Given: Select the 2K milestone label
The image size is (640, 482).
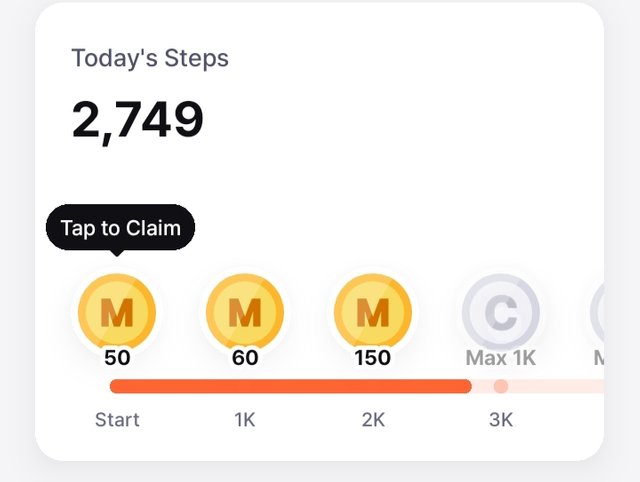Looking at the screenshot, I should [x=373, y=420].
